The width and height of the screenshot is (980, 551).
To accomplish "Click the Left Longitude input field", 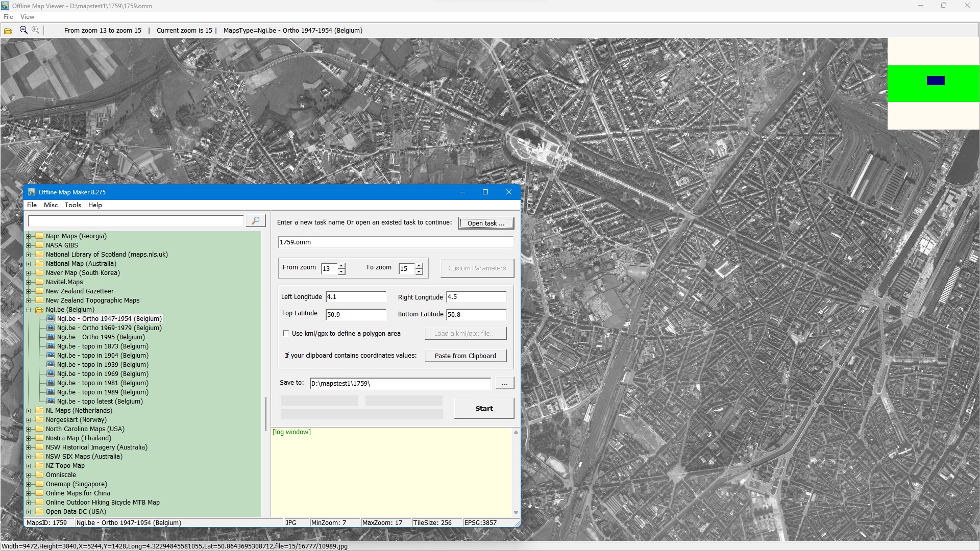I will click(356, 296).
